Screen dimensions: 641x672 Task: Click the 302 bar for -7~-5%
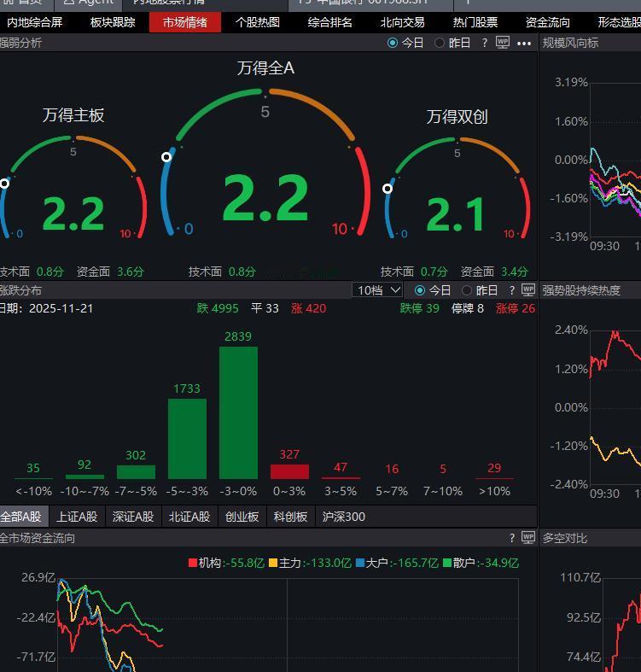point(136,472)
